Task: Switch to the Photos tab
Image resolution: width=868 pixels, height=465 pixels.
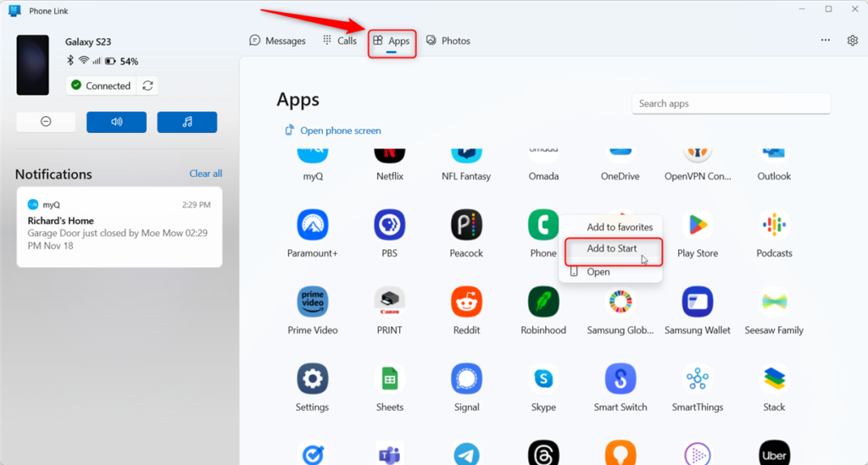Action: click(448, 41)
